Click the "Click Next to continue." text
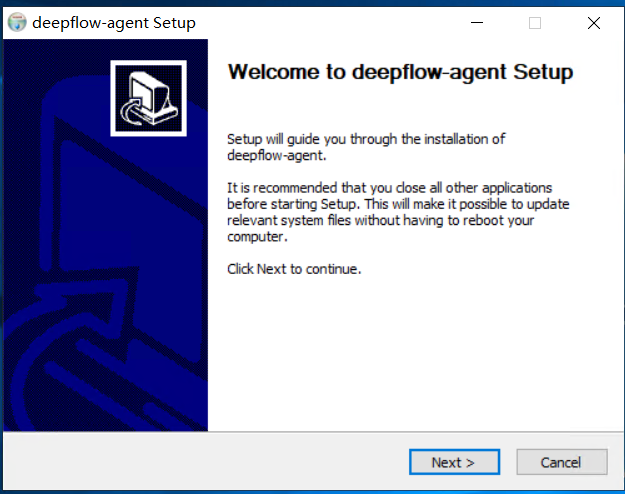The width and height of the screenshot is (625, 494). 294,269
